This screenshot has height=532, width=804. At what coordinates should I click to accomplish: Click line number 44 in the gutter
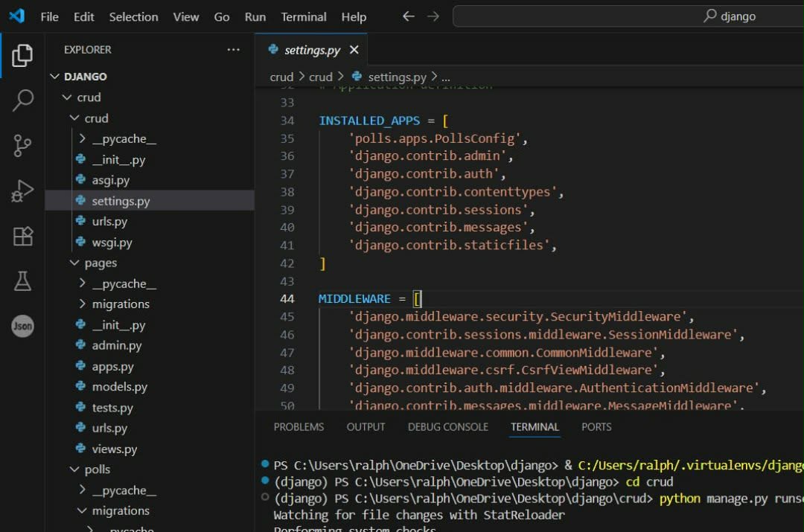coord(287,299)
